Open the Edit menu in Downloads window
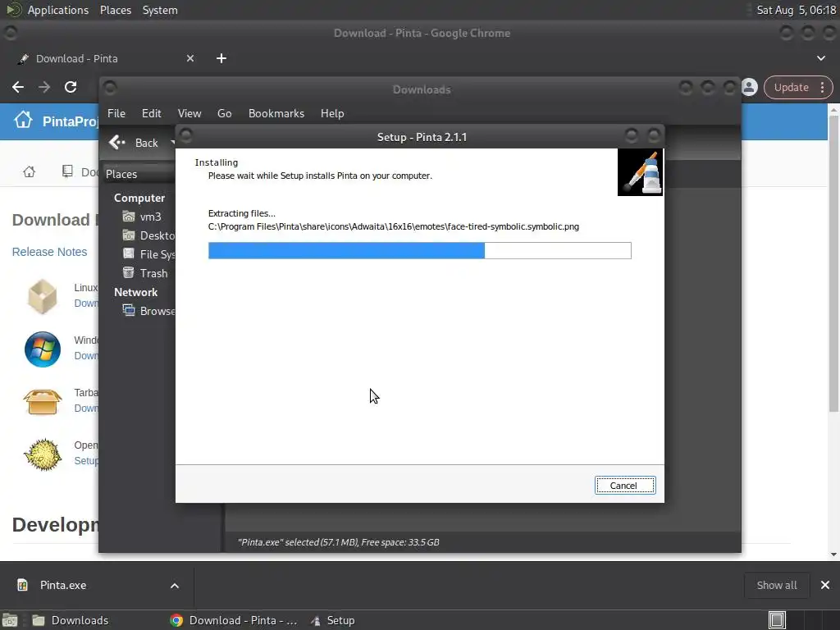Viewport: 840px width, 630px height. click(151, 113)
